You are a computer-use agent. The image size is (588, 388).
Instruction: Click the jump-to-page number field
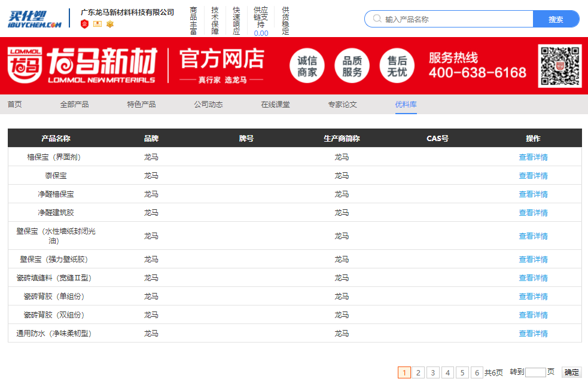click(x=535, y=372)
